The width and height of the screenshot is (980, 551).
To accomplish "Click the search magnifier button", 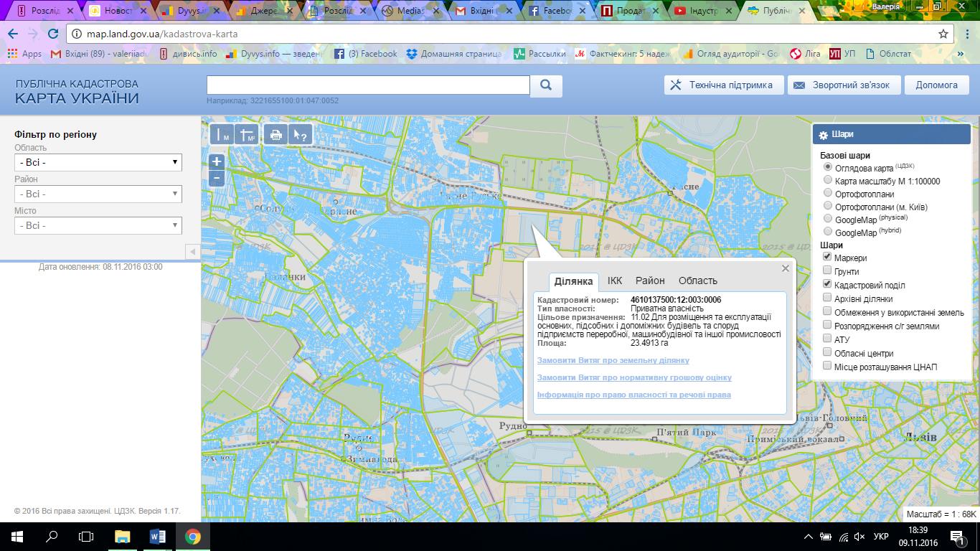I will (x=546, y=85).
